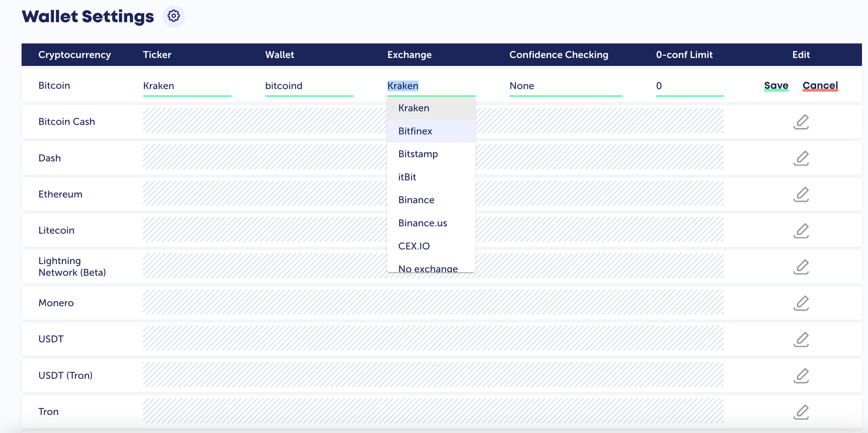Edit the Bitcoin Cash row

[x=801, y=122]
